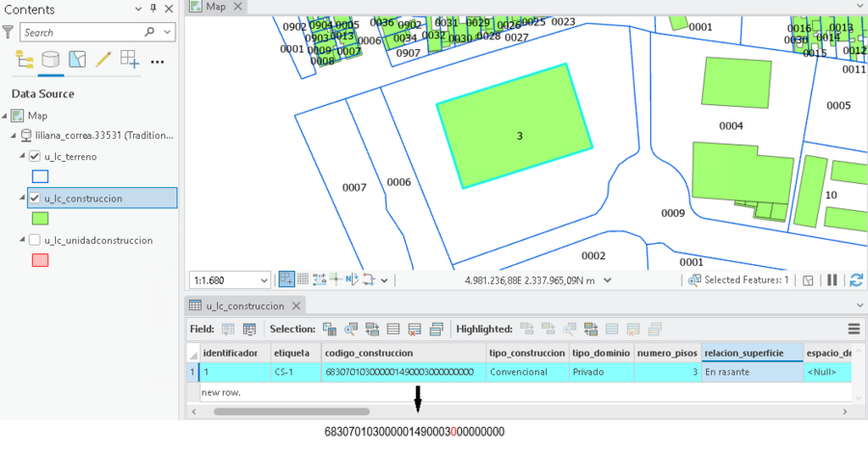Zoom to selected features icon in map status
The image size is (868, 449).
coord(694,280)
